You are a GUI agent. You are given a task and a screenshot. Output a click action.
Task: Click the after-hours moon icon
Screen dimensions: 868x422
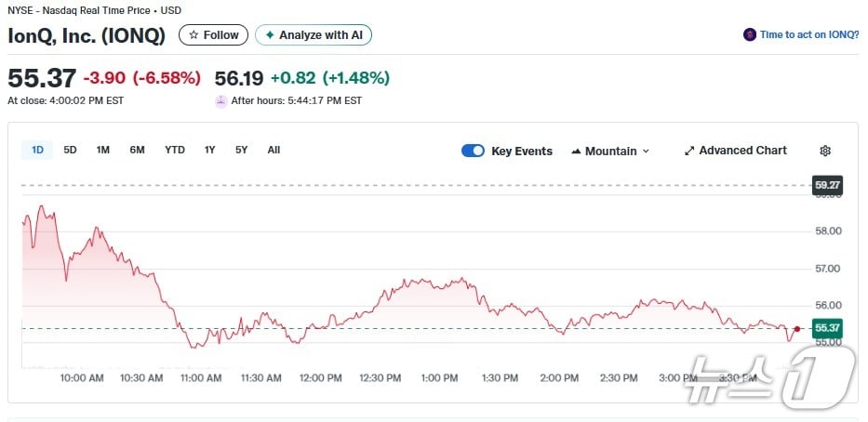point(220,100)
